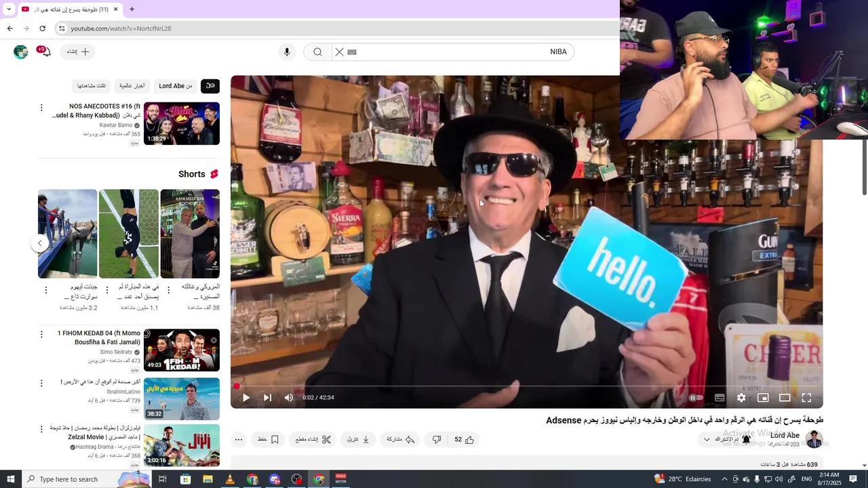Image resolution: width=868 pixels, height=488 pixels.
Task: Open the subscription notification bell dropdown
Action: click(728, 439)
